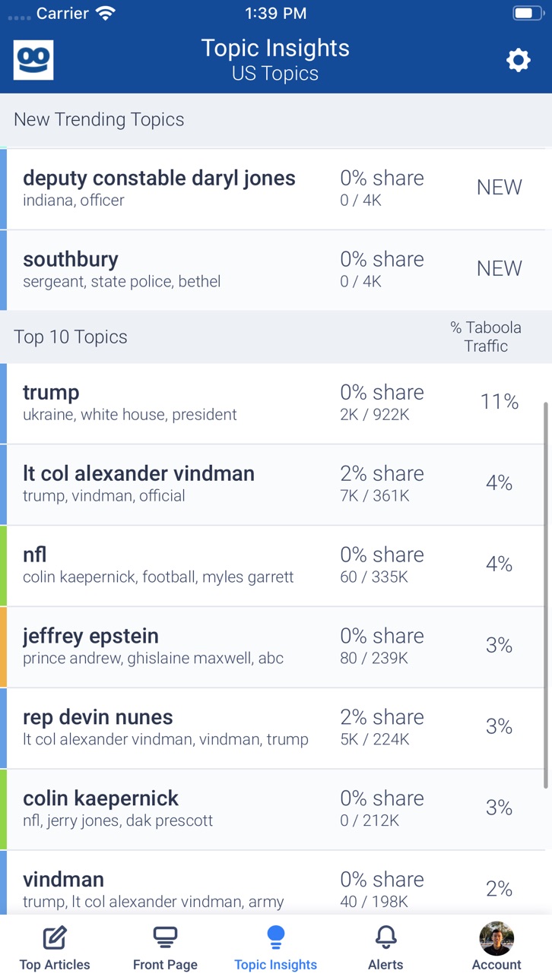
Task: Select the lt col alexander vindman topic
Action: [x=276, y=485]
